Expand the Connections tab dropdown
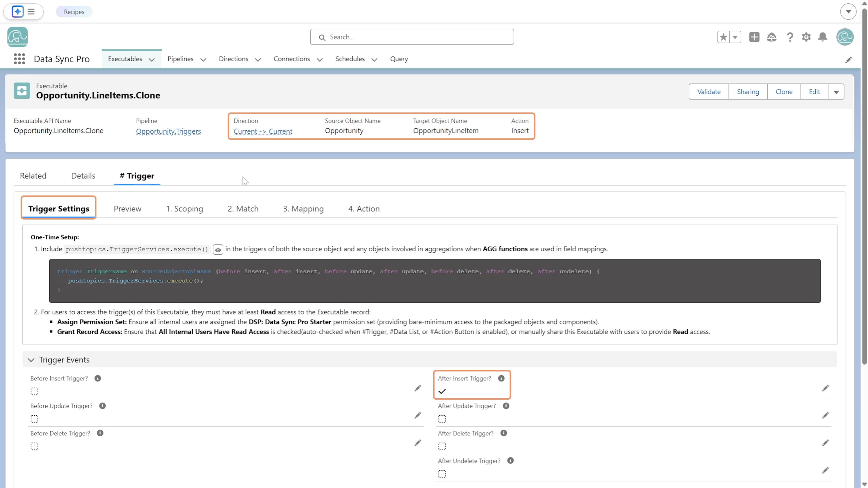Screen dimensions: 868x488 coord(320,60)
